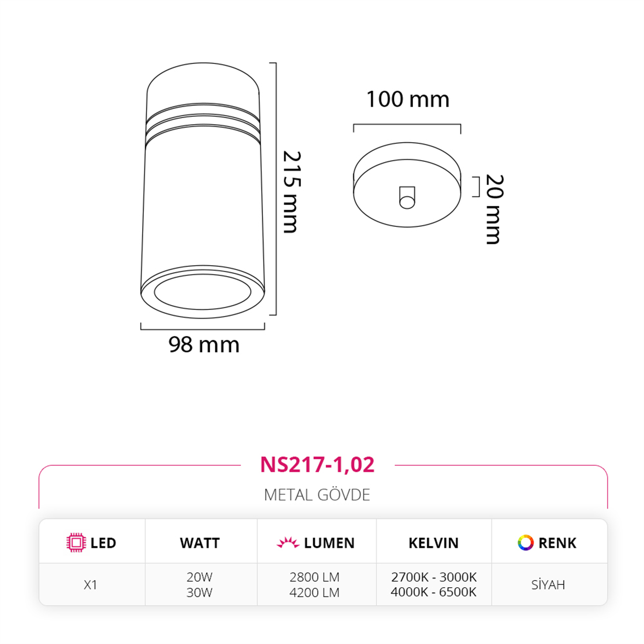Select the 20W wattage value
The image size is (644, 644).
(x=199, y=577)
